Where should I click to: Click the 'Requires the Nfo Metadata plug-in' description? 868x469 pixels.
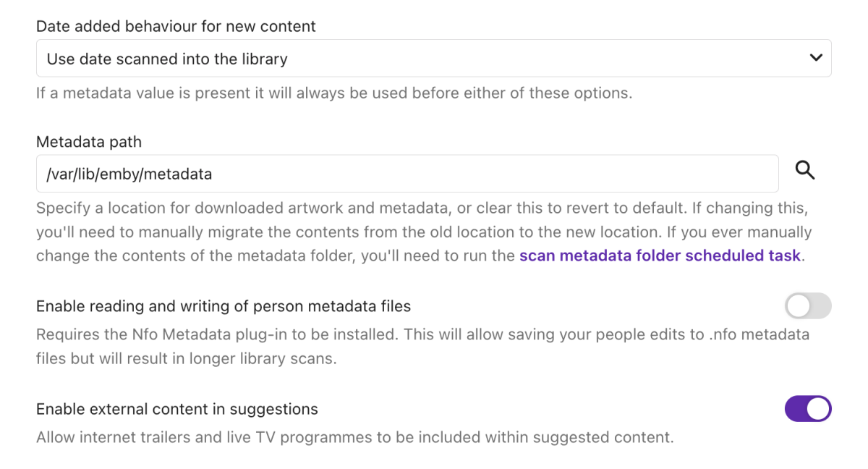pyautogui.click(x=422, y=334)
